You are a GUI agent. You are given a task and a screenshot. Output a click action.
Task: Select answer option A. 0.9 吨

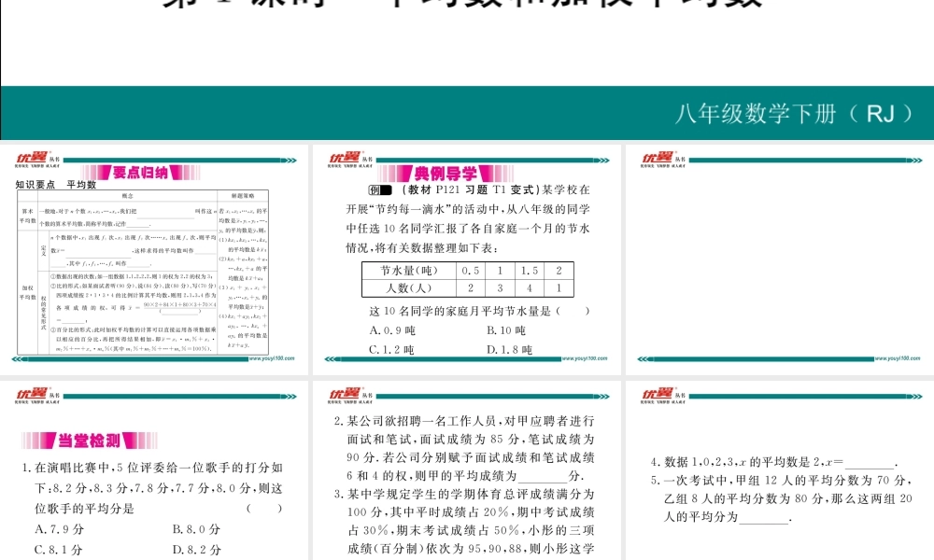[x=392, y=330]
